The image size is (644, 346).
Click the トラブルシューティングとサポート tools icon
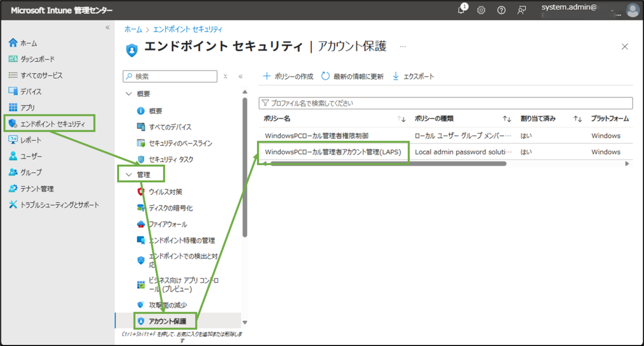tap(13, 205)
